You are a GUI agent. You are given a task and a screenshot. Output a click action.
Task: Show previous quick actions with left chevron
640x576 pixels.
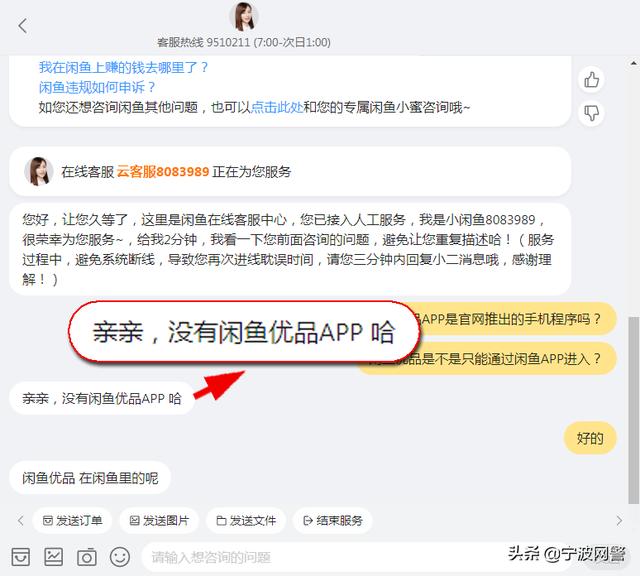pyautogui.click(x=21, y=520)
